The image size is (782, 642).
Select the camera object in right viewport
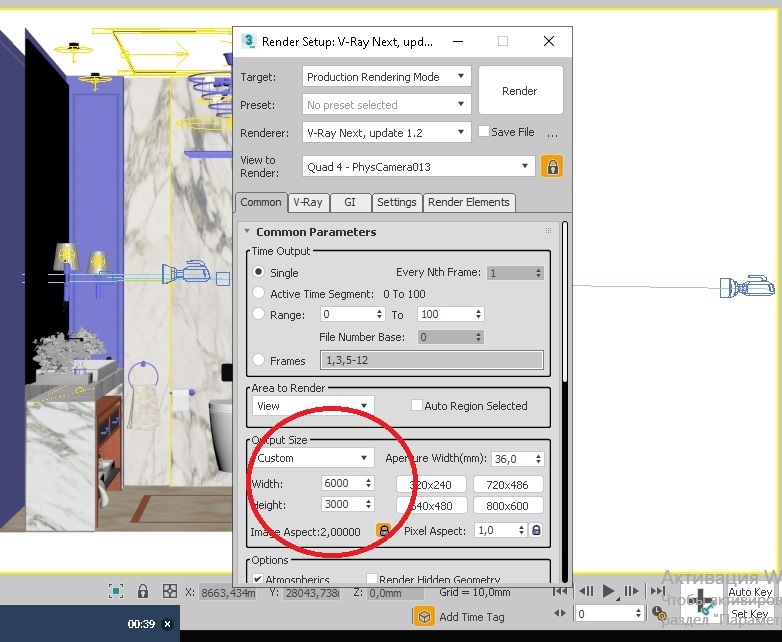747,287
